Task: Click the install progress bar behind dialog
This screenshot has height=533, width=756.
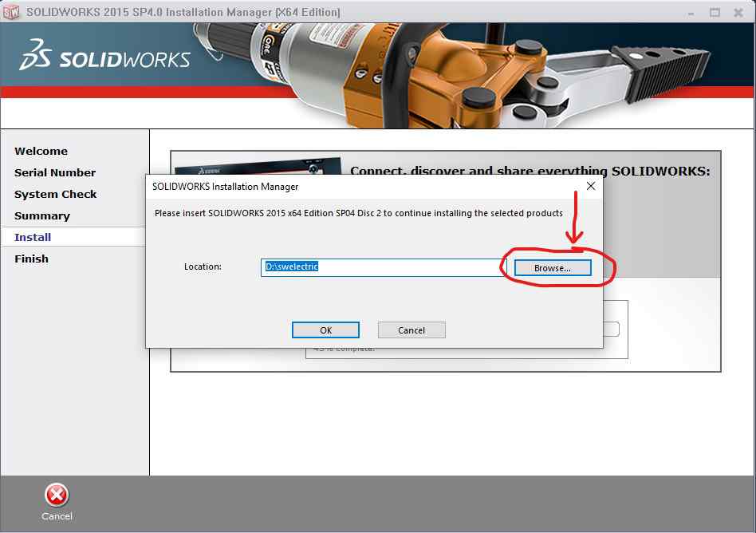Action: pyautogui.click(x=611, y=329)
